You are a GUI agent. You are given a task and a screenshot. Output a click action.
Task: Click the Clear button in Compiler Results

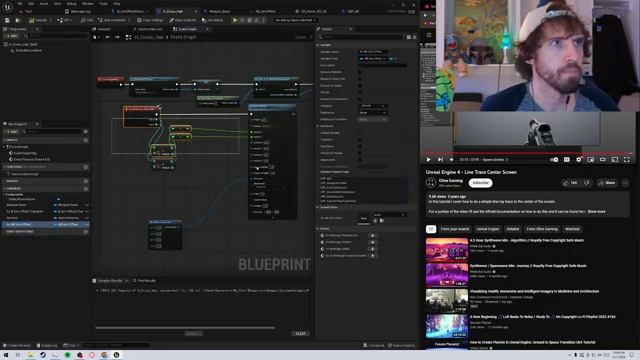(x=300, y=333)
